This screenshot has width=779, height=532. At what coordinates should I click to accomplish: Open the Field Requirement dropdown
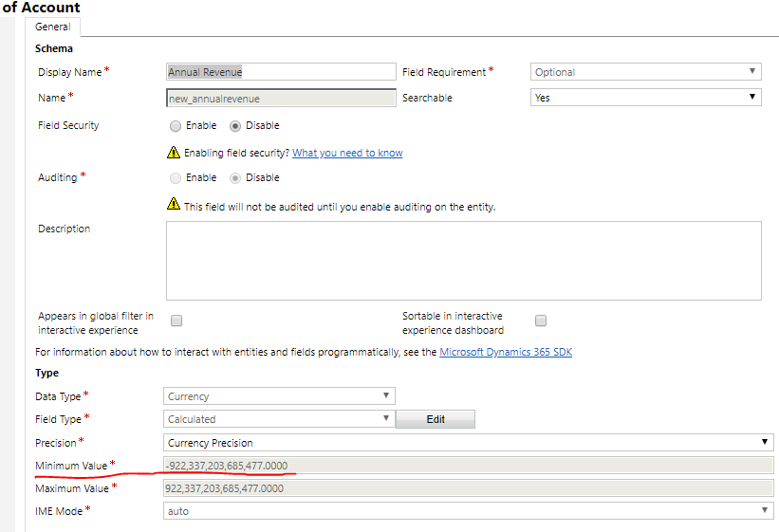646,72
